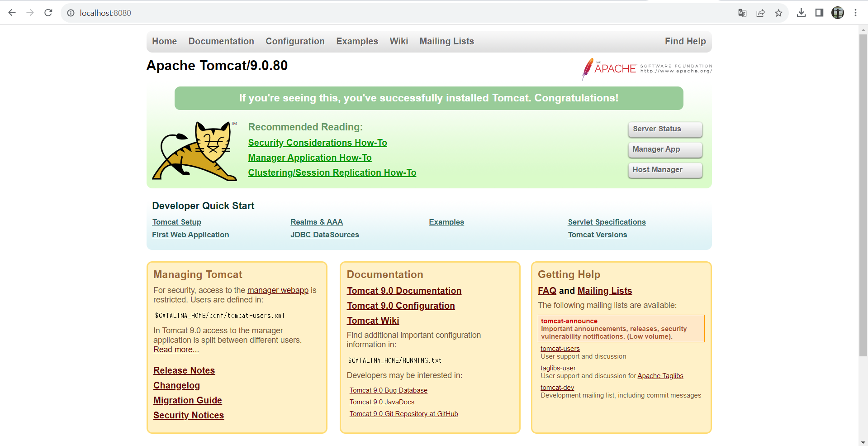868x446 pixels.
Task: Open Tomcat 9.0 Configuration link
Action: [x=401, y=306]
